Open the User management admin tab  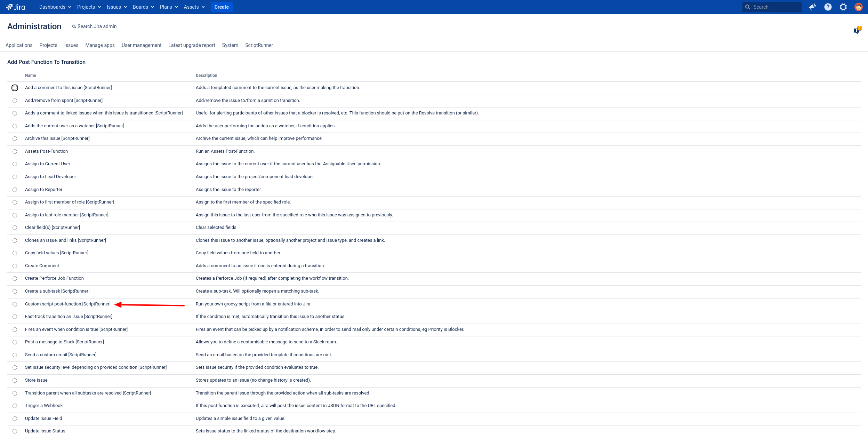tap(142, 45)
